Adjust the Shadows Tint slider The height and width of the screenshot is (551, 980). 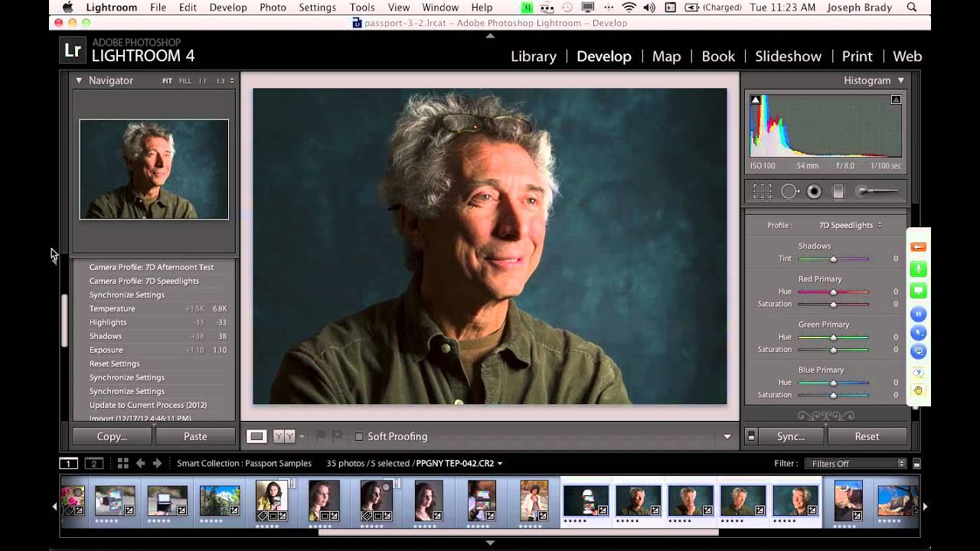(x=834, y=259)
